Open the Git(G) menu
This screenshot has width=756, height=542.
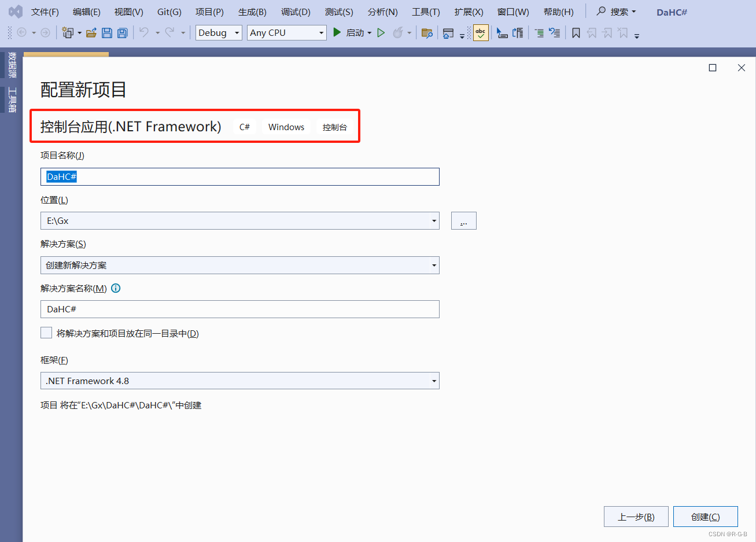pyautogui.click(x=169, y=12)
